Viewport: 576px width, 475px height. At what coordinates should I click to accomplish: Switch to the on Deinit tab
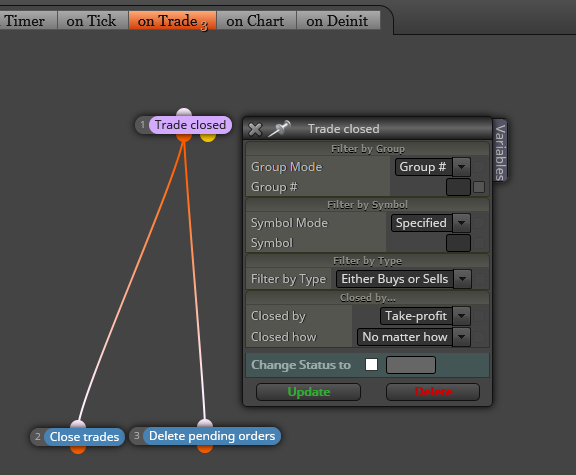337,21
